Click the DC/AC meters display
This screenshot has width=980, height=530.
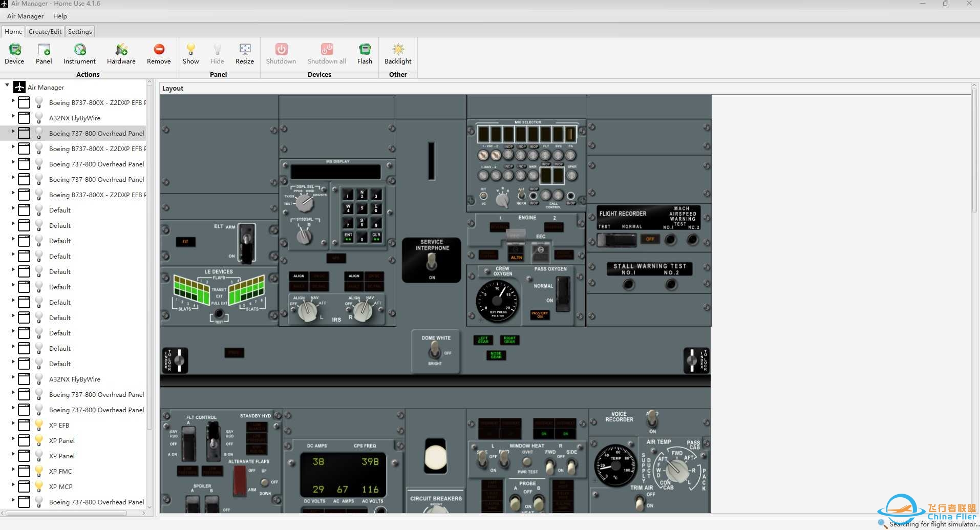[343, 474]
